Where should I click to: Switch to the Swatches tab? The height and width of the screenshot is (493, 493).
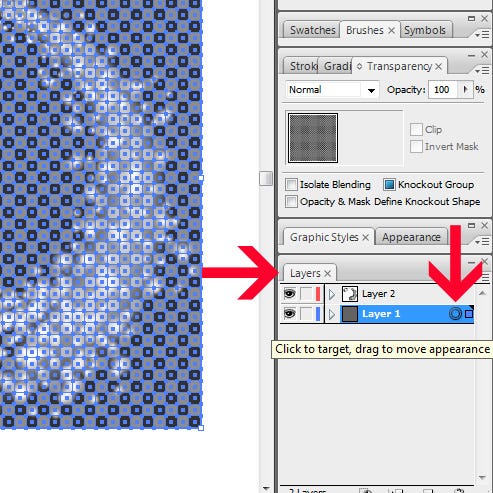pyautogui.click(x=312, y=30)
